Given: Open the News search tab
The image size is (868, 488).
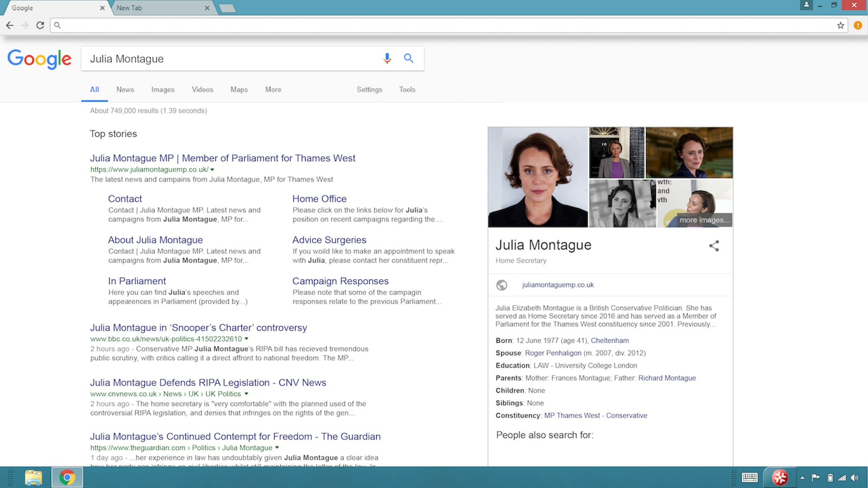Looking at the screenshot, I should tap(125, 89).
